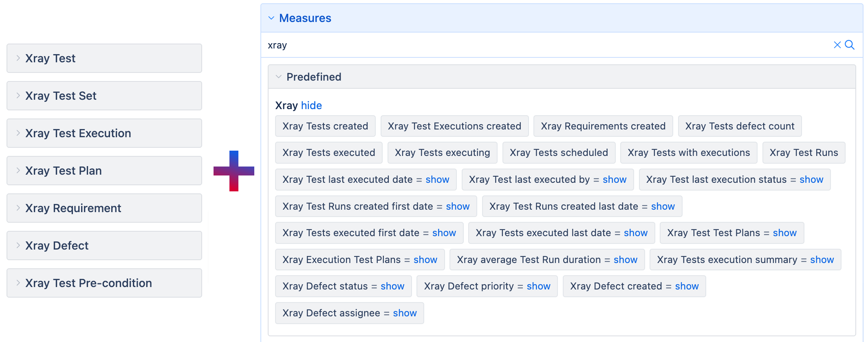Expand the Xray Test Plan dimension
The width and height of the screenshot is (868, 342).
(18, 171)
